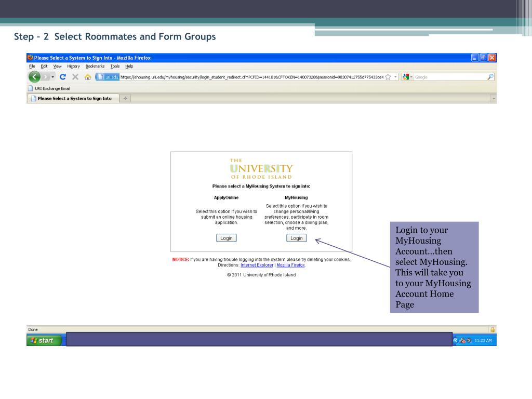Click the Stop loading X icon
This screenshot has height=399, width=532.
point(75,77)
